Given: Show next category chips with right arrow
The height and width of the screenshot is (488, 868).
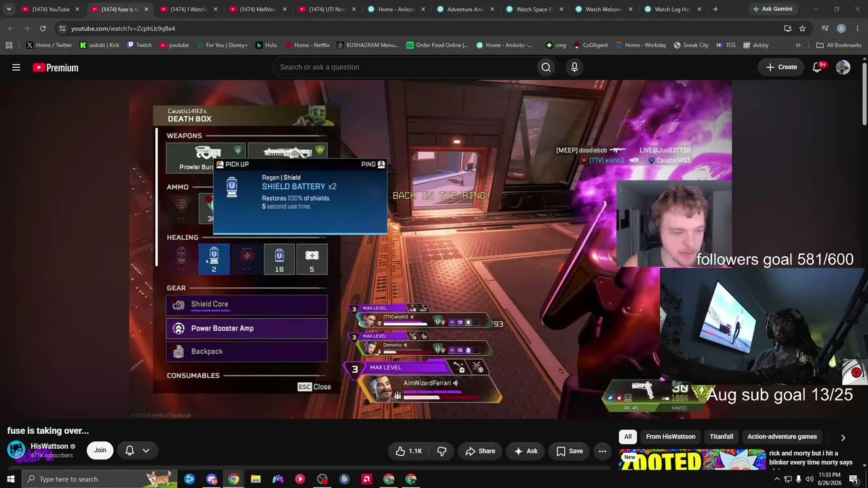Looking at the screenshot, I should point(843,438).
